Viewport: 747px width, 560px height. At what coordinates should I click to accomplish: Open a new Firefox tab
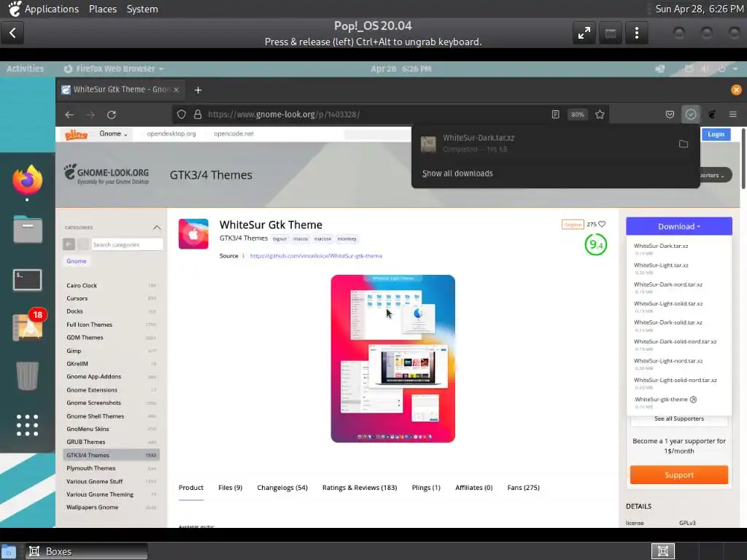198,90
